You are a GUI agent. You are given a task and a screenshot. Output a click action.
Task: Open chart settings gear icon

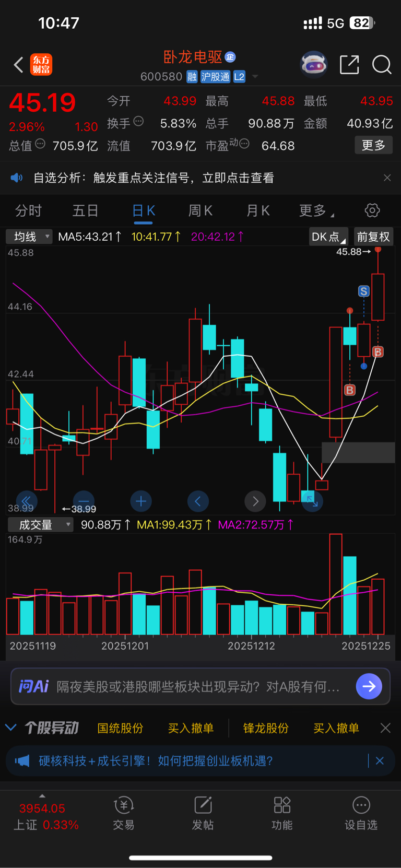click(372, 210)
